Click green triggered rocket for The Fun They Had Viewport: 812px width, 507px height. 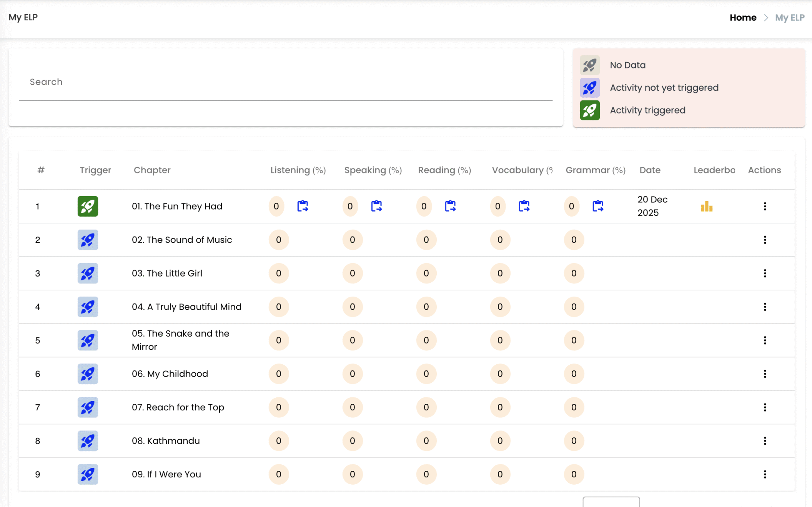88,206
